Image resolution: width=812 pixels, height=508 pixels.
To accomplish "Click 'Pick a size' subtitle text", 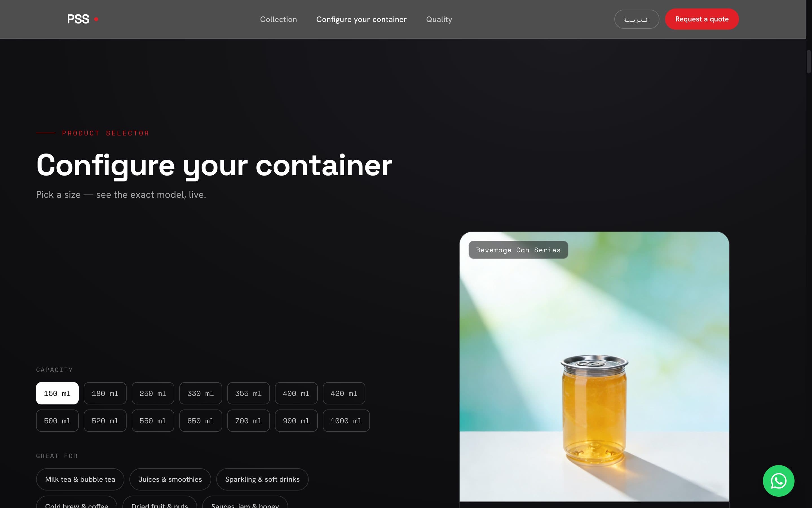I will point(121,194).
